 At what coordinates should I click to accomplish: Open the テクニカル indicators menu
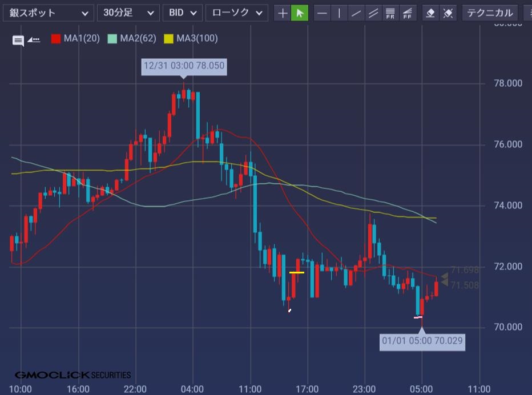pyautogui.click(x=490, y=13)
